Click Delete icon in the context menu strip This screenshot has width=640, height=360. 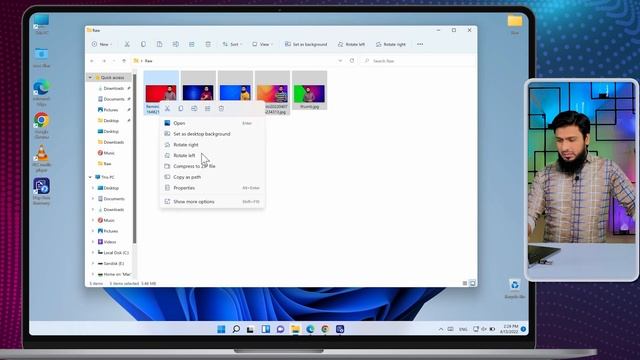coord(221,109)
